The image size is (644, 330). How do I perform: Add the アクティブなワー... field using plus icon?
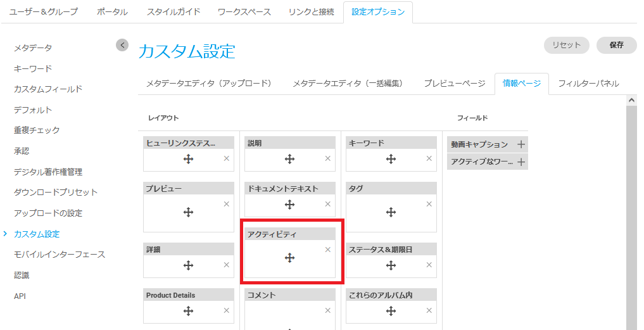point(521,162)
